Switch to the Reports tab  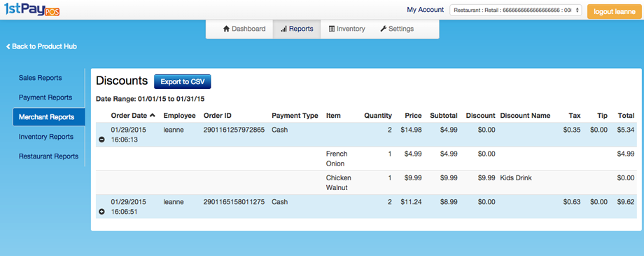coord(297,29)
